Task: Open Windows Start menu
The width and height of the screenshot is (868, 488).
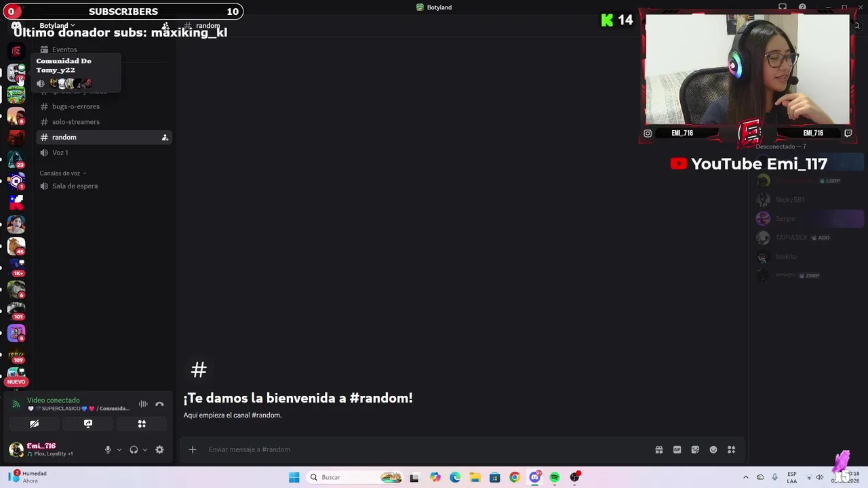Action: click(294, 477)
